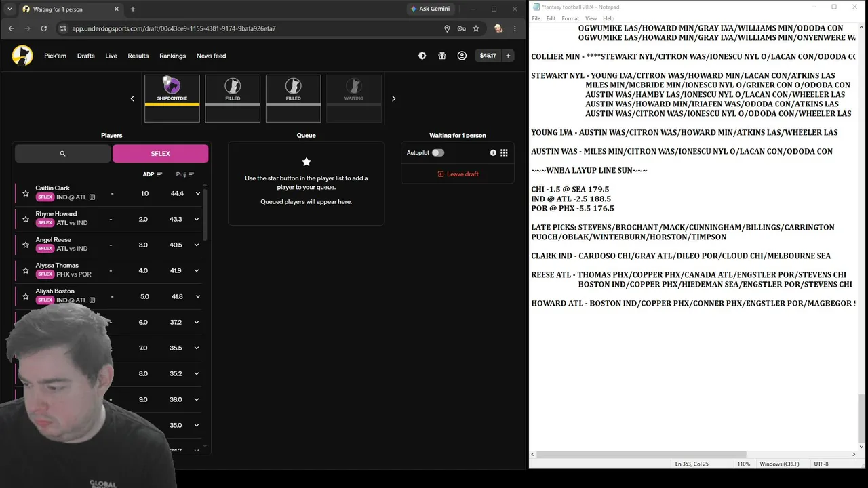
Task: Click next arrow in drafter carousel
Action: click(393, 98)
